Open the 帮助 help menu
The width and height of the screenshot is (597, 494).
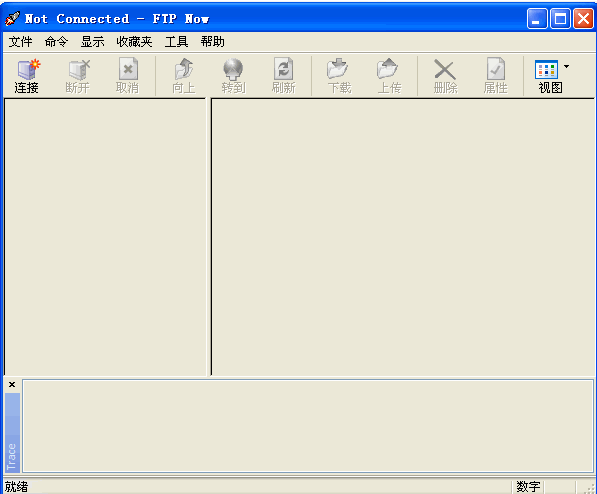click(212, 42)
